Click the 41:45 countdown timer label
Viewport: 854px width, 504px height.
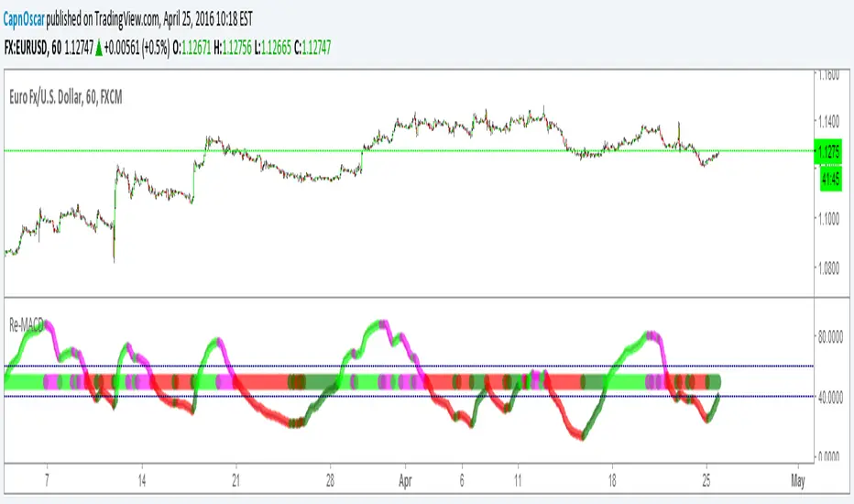830,179
